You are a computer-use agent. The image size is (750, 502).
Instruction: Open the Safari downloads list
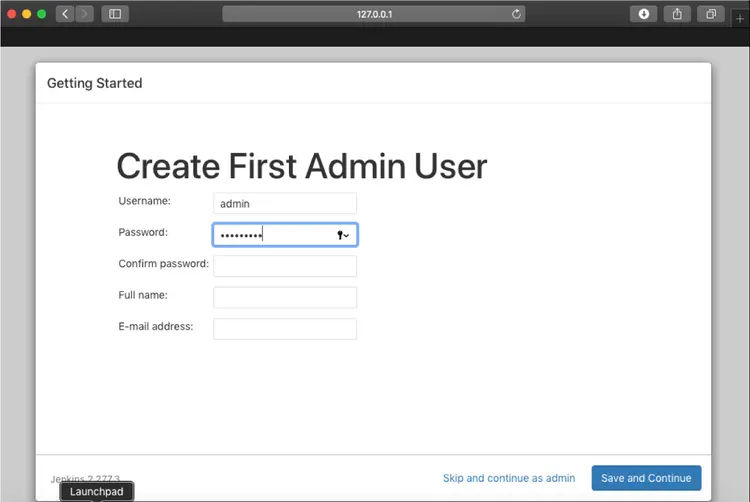[x=643, y=14]
